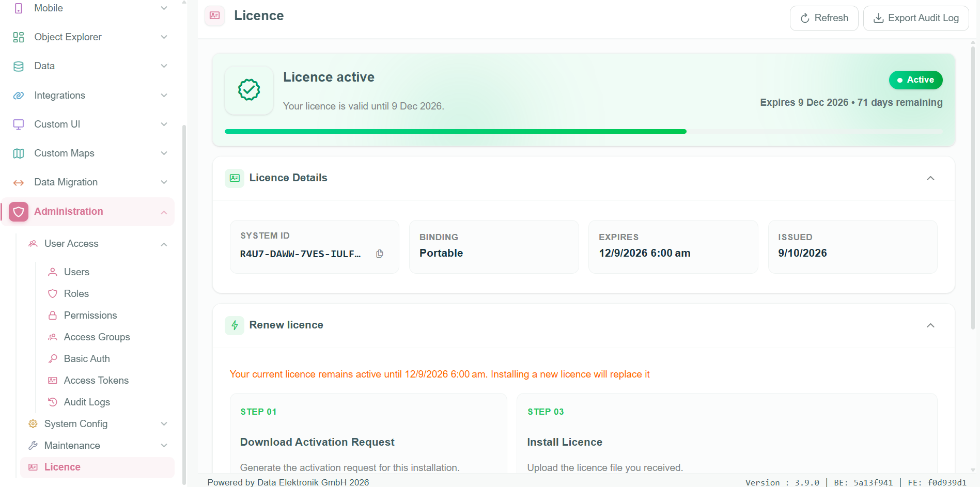Image resolution: width=980 pixels, height=487 pixels.
Task: Click the User Access people icon
Action: [33, 244]
